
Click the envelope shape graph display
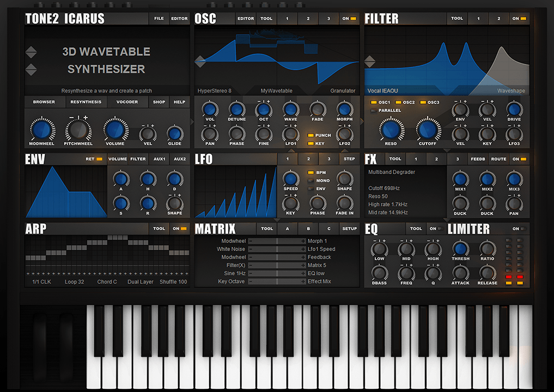coord(65,192)
